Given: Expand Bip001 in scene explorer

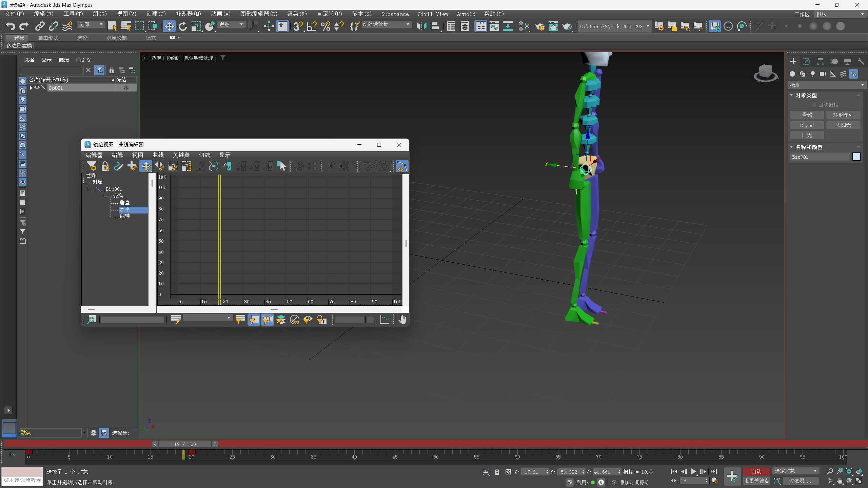Looking at the screenshot, I should 31,88.
